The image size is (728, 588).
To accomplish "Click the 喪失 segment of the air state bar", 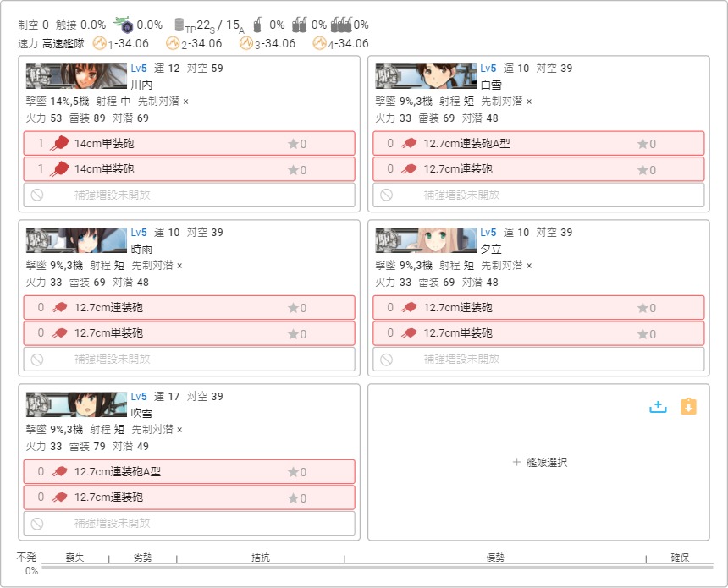I will [x=75, y=558].
